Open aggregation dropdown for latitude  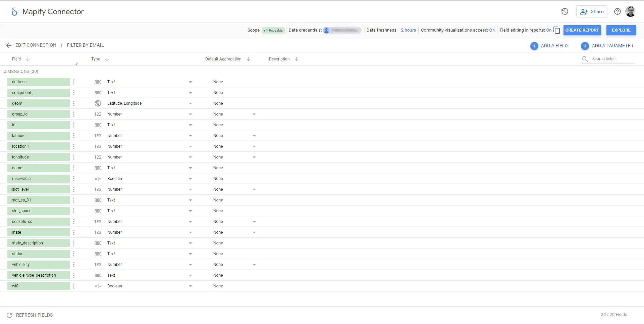(254, 136)
